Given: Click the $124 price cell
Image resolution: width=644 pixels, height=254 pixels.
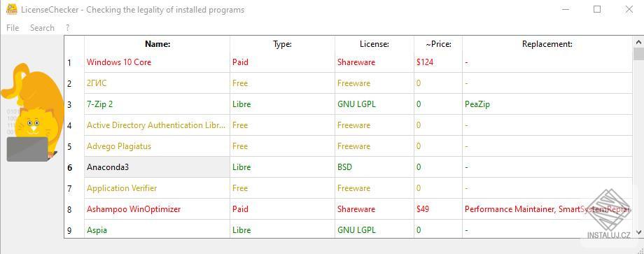Looking at the screenshot, I should tap(438, 62).
